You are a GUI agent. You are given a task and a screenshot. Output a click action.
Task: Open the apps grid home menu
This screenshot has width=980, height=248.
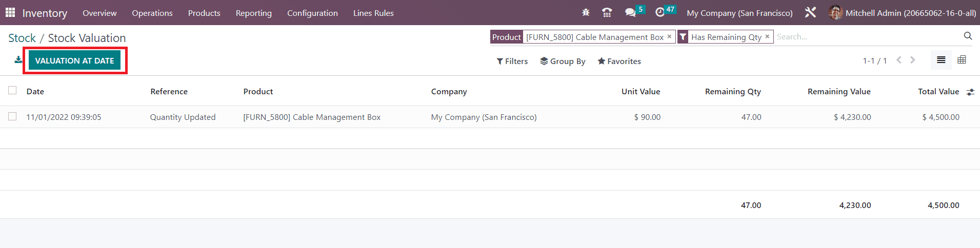pyautogui.click(x=10, y=13)
